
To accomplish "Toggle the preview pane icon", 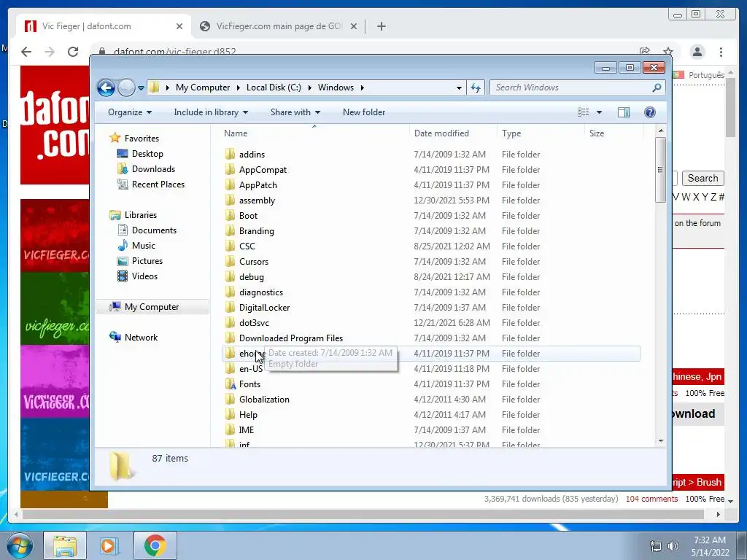I will (x=624, y=112).
